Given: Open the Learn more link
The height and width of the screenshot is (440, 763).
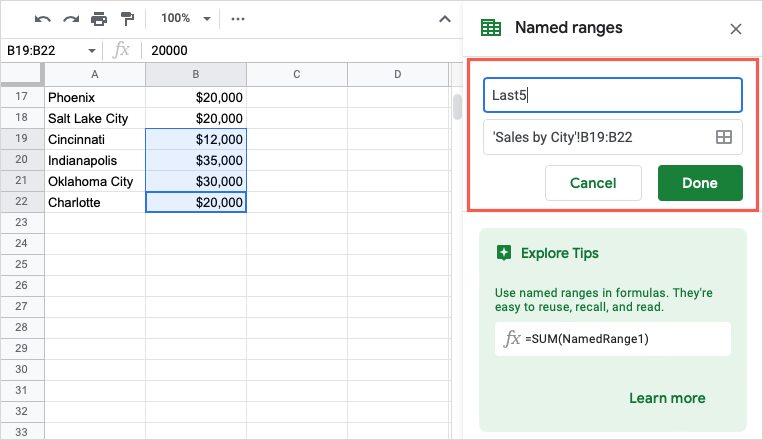Looking at the screenshot, I should coord(667,398).
